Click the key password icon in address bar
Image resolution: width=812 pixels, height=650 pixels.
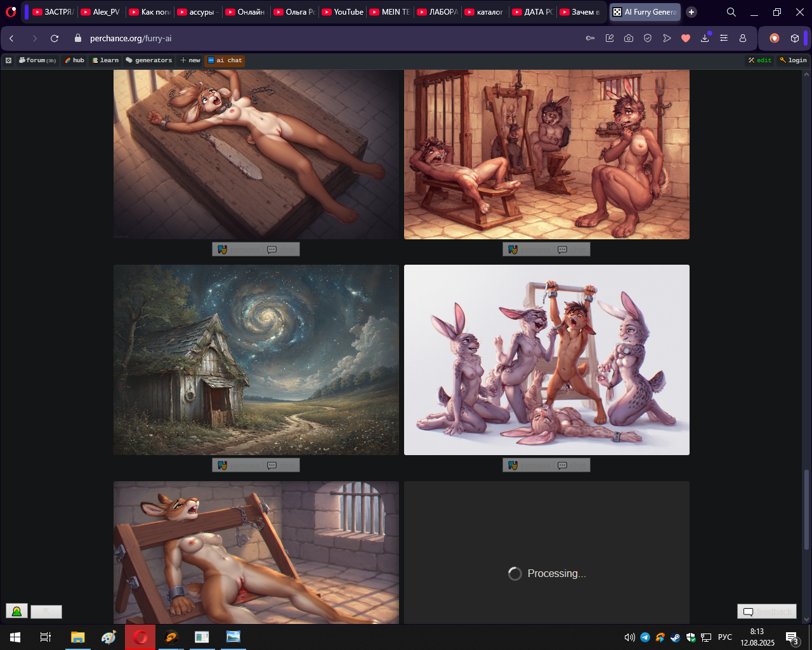click(590, 39)
